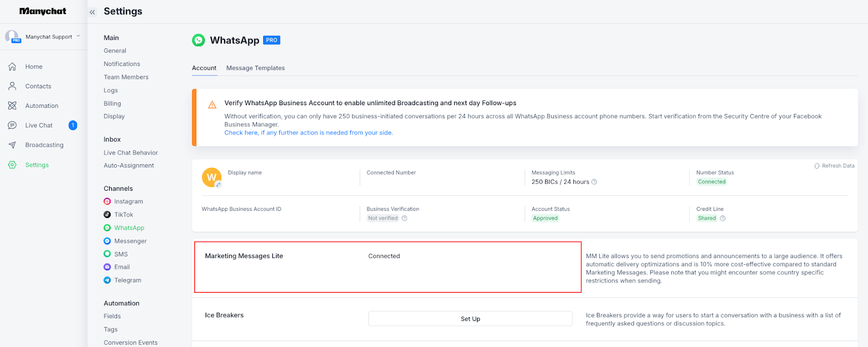Click Business Verification help icon

404,219
